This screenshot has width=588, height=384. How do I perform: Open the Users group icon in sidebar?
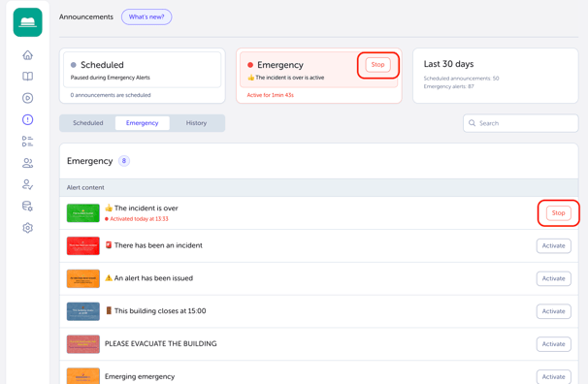coord(28,163)
